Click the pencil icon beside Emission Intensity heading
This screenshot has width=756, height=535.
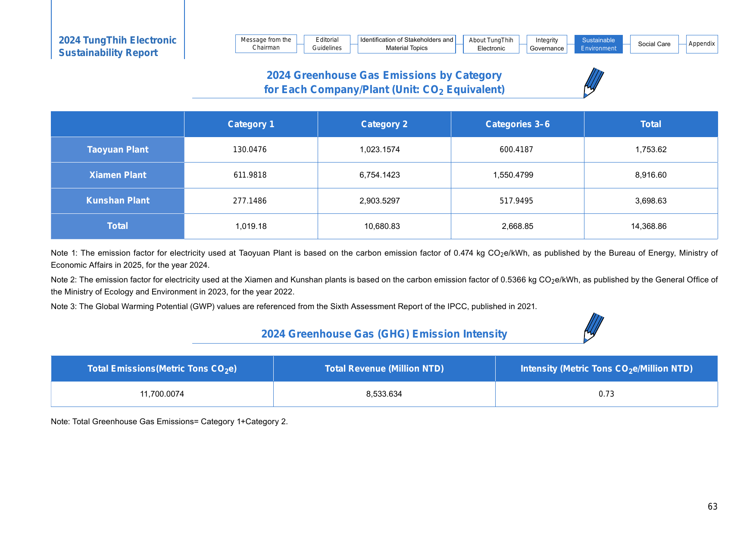pos(594,328)
